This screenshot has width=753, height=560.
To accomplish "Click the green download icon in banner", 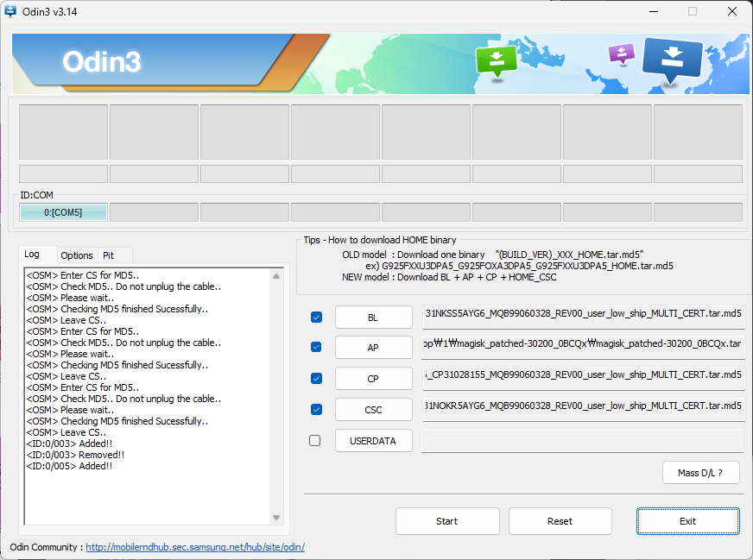I will (496, 61).
